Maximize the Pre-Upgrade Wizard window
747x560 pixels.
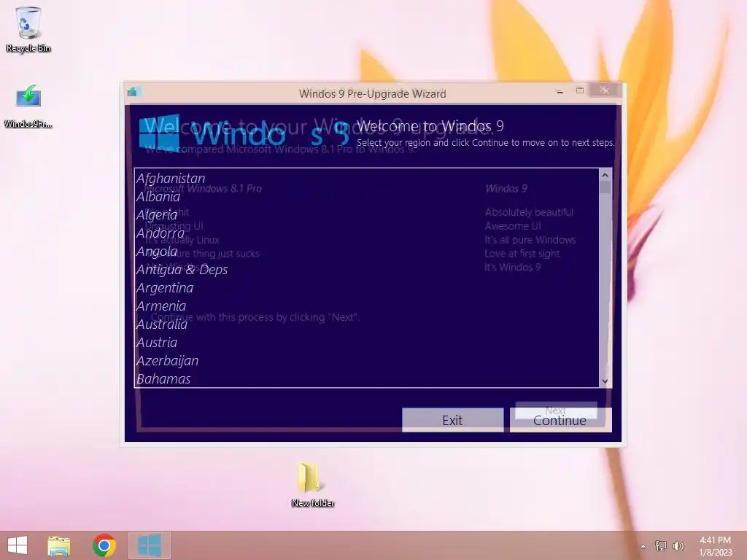(x=580, y=90)
